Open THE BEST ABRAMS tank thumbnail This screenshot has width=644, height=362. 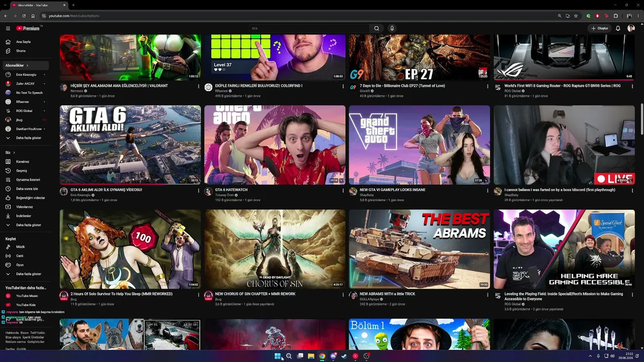(x=420, y=249)
